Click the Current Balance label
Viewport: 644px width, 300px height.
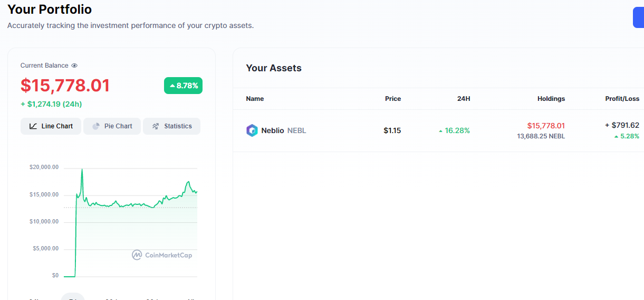pos(44,65)
